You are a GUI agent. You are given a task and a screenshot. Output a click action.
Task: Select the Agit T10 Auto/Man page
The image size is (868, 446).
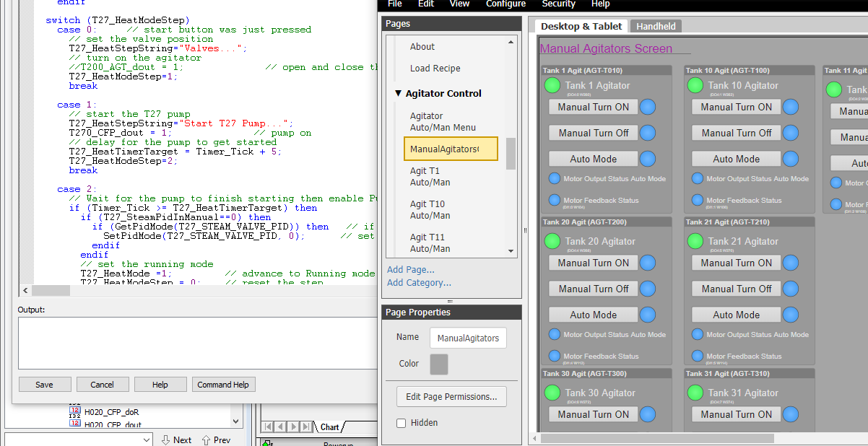click(430, 209)
